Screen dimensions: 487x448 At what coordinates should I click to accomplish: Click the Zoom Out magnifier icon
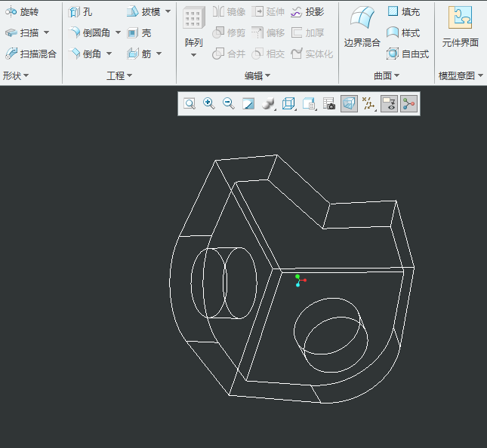click(x=229, y=103)
